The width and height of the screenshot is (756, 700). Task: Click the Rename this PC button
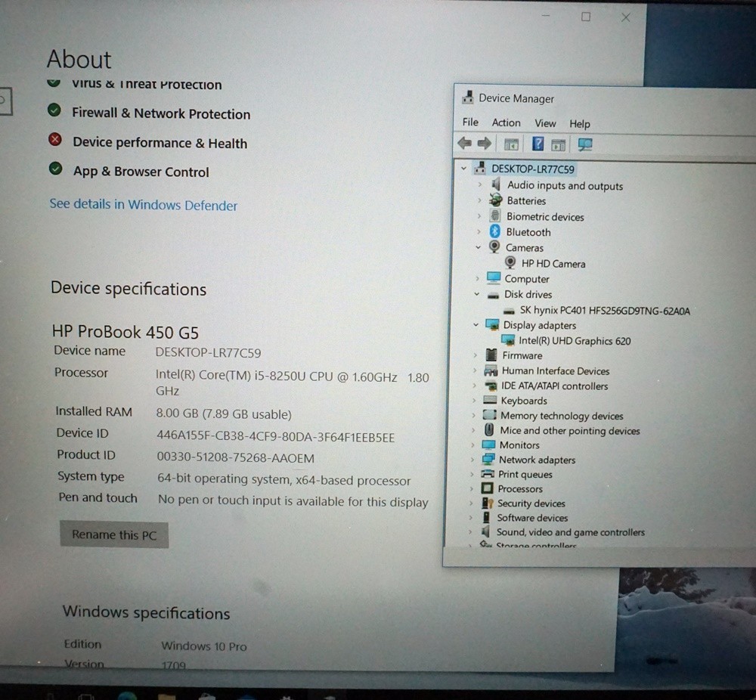[114, 534]
